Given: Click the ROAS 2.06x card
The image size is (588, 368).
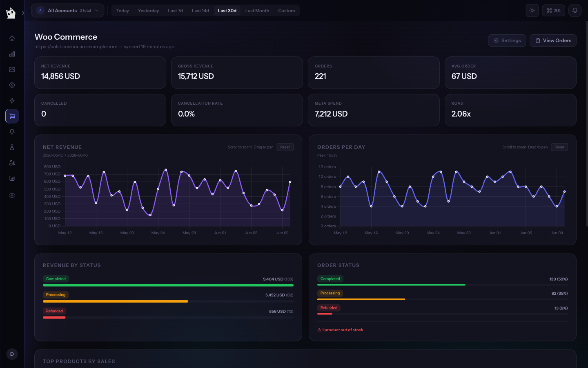Looking at the screenshot, I should [x=510, y=110].
